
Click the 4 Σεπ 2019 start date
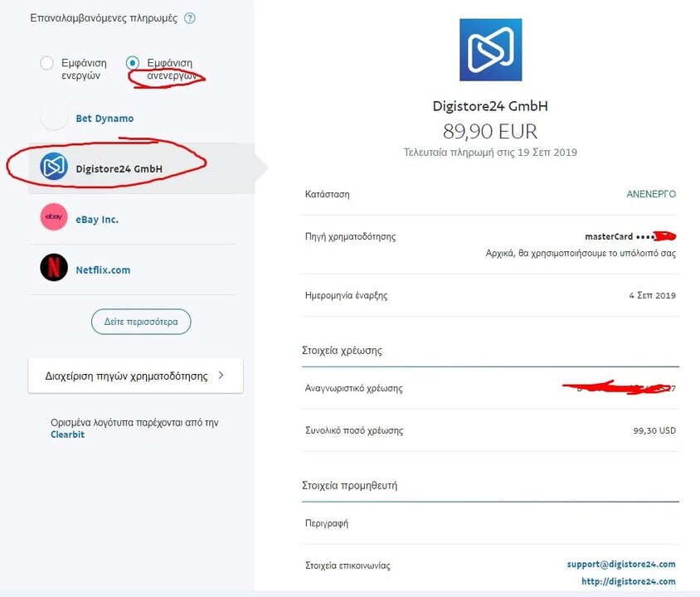point(652,295)
